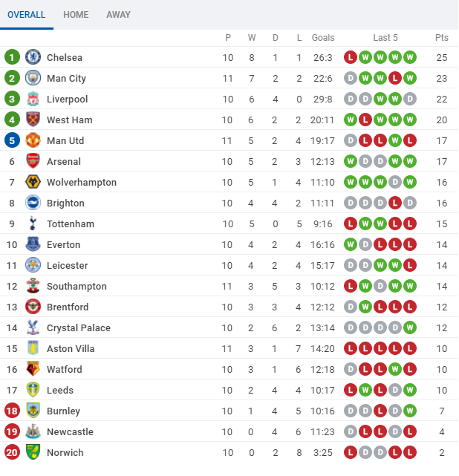Click the Norwich canary crest
This screenshot has width=459, height=476.
point(33,452)
